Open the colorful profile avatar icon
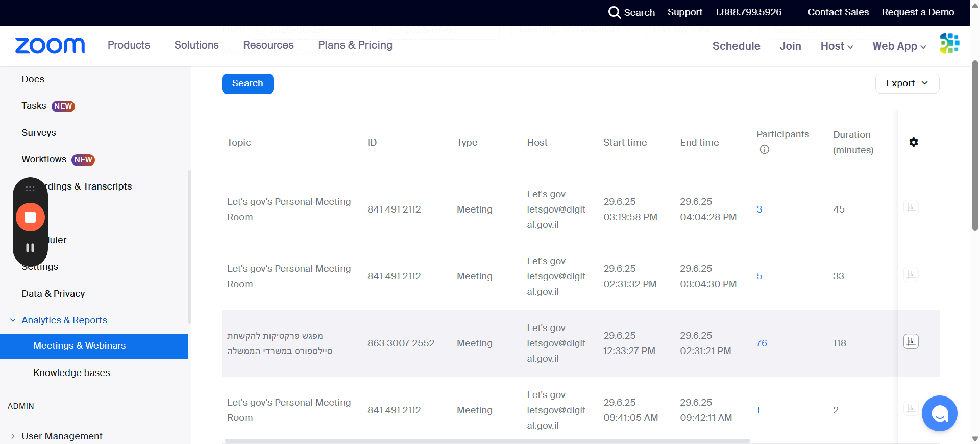The image size is (980, 444). coord(949,43)
